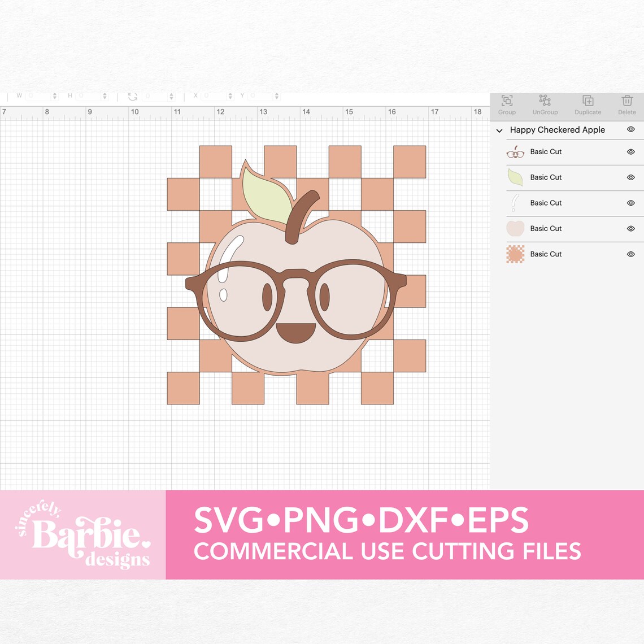644x644 pixels.
Task: Select the green leaf layer thumbnail
Action: [515, 177]
